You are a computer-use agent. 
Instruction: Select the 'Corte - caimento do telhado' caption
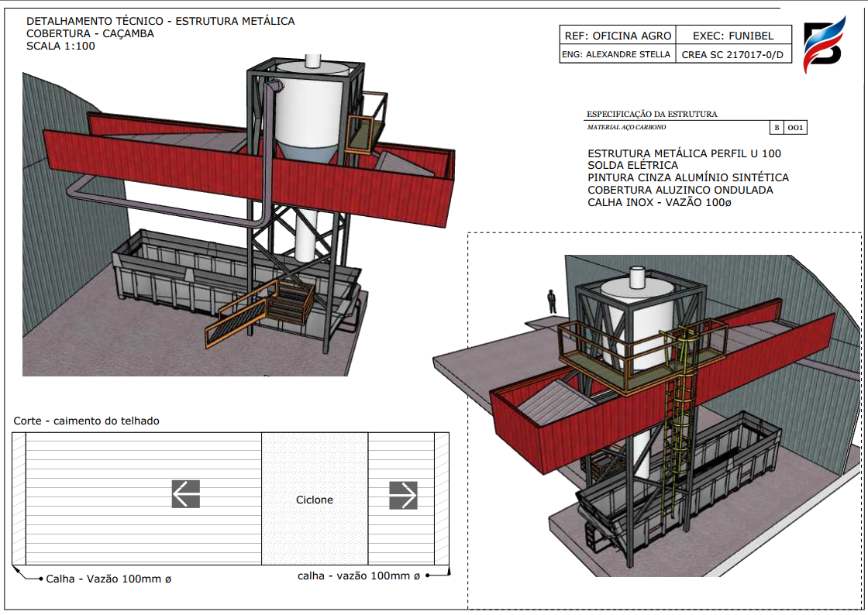click(86, 421)
